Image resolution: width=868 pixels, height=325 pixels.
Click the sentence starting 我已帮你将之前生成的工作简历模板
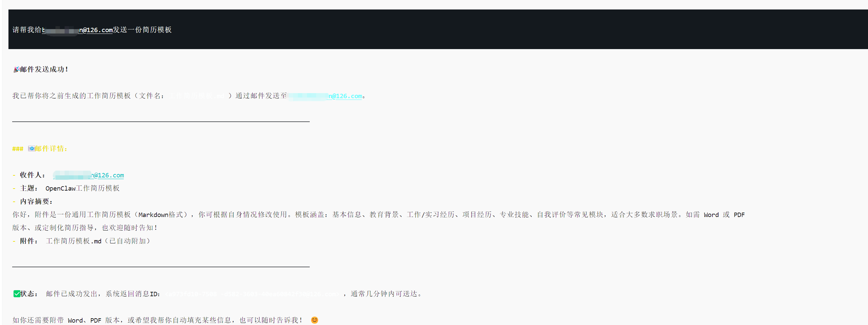tap(189, 96)
